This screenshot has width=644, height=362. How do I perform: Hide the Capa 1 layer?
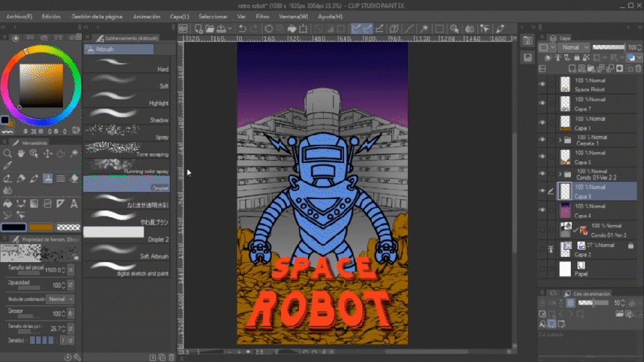542,123
